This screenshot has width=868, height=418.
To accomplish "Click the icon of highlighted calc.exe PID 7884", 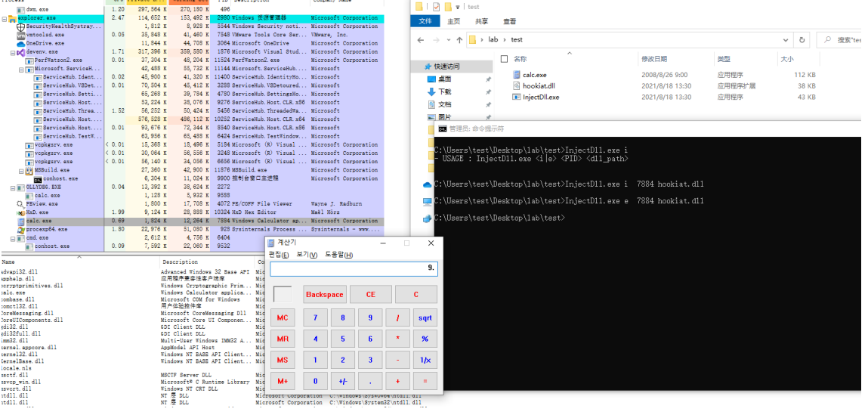I will (x=21, y=221).
